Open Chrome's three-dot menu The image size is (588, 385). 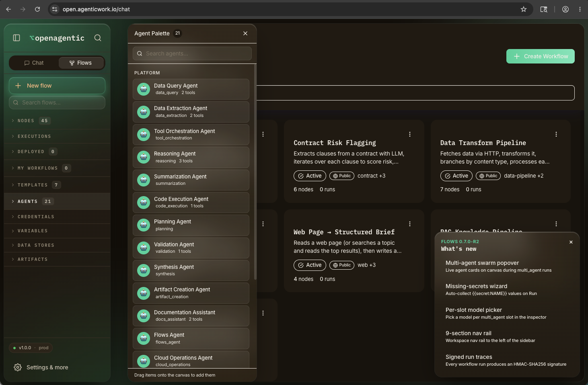point(580,9)
